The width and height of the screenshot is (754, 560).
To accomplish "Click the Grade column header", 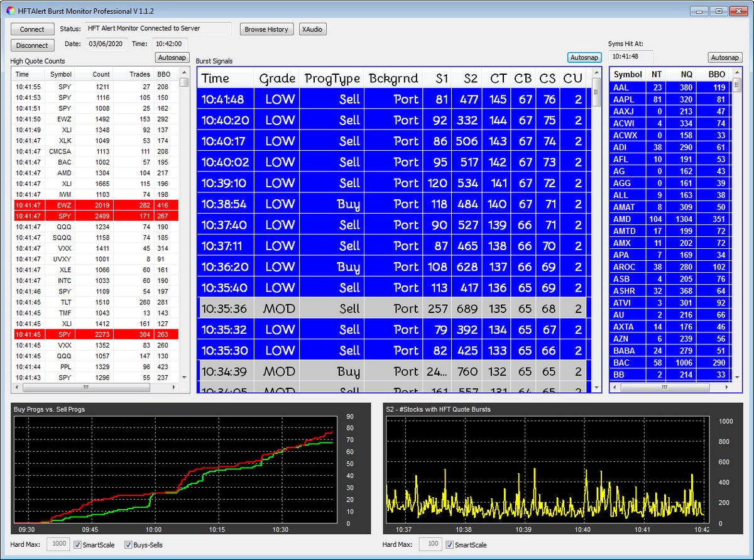I will coord(276,79).
